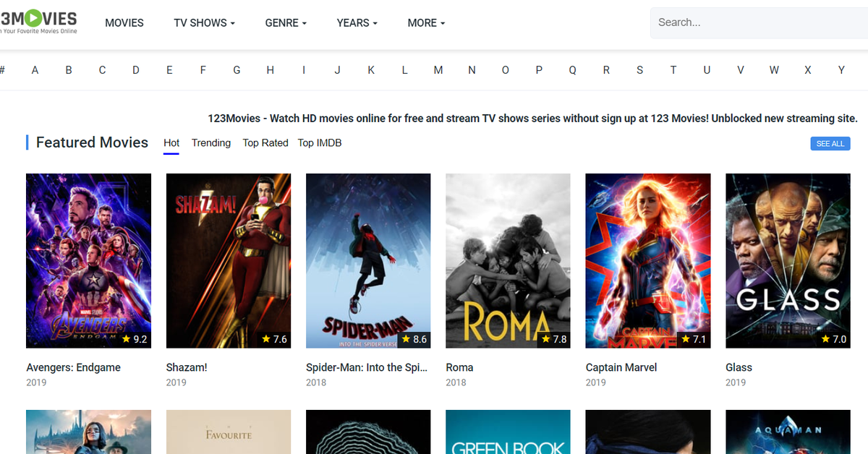This screenshot has height=454, width=868.
Task: Open the Aquaman poster
Action: click(x=788, y=432)
